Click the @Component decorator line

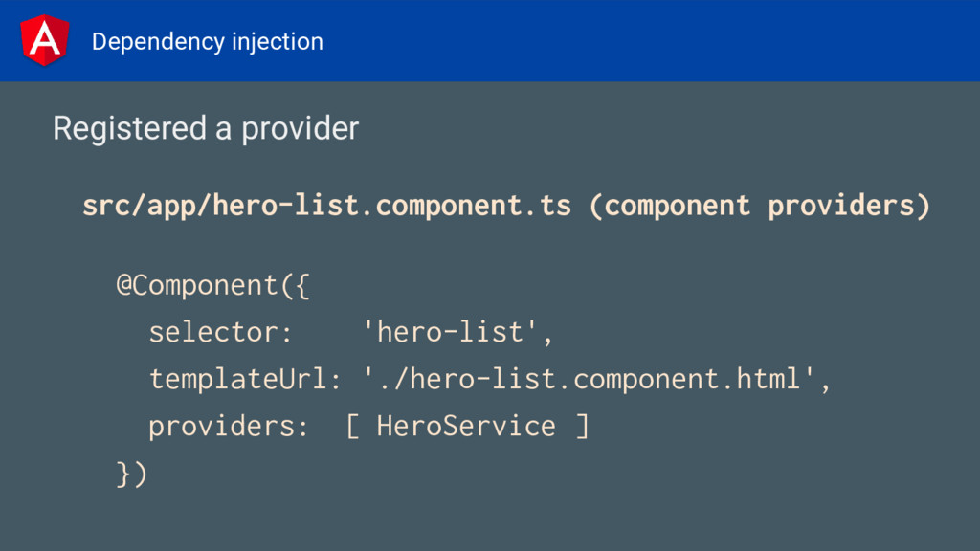click(212, 285)
